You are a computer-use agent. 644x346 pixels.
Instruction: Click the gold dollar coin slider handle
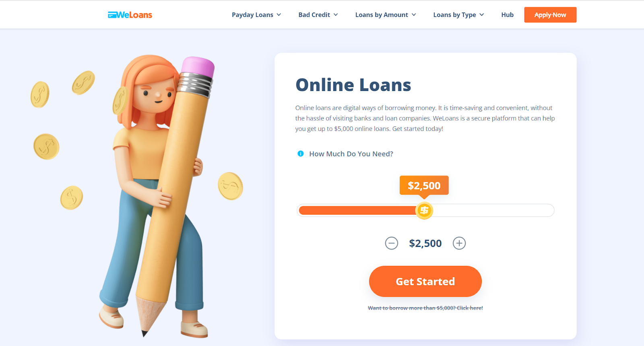coord(424,210)
